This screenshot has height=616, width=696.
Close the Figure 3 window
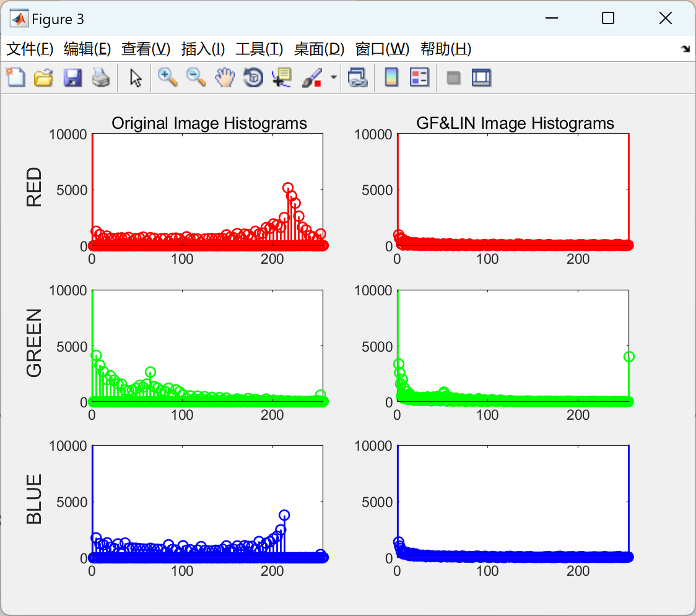[x=666, y=18]
